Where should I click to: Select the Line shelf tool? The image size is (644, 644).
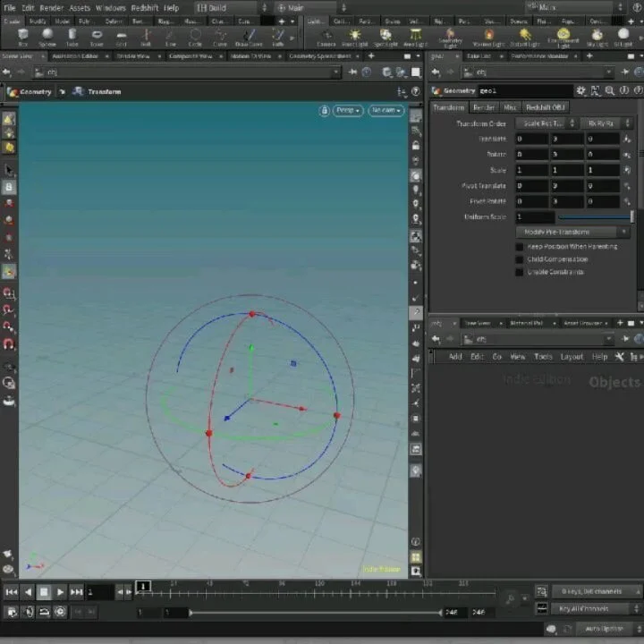171,37
